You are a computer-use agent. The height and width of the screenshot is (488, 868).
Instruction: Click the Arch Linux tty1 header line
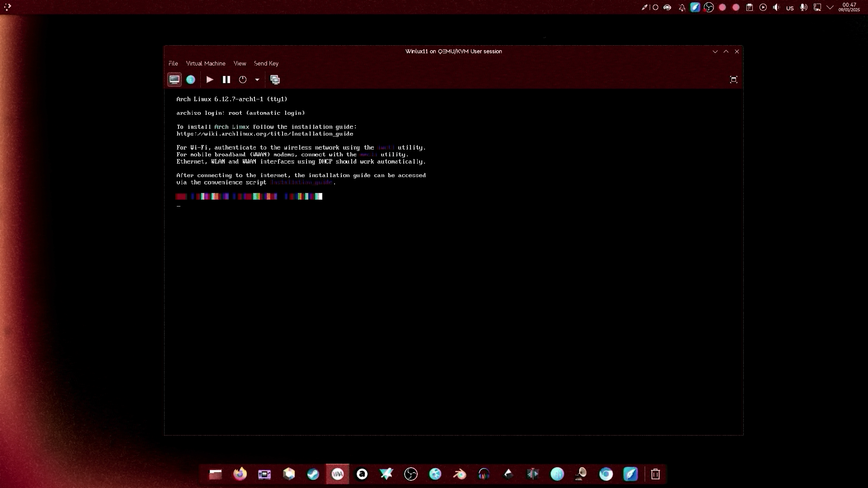[232, 99]
